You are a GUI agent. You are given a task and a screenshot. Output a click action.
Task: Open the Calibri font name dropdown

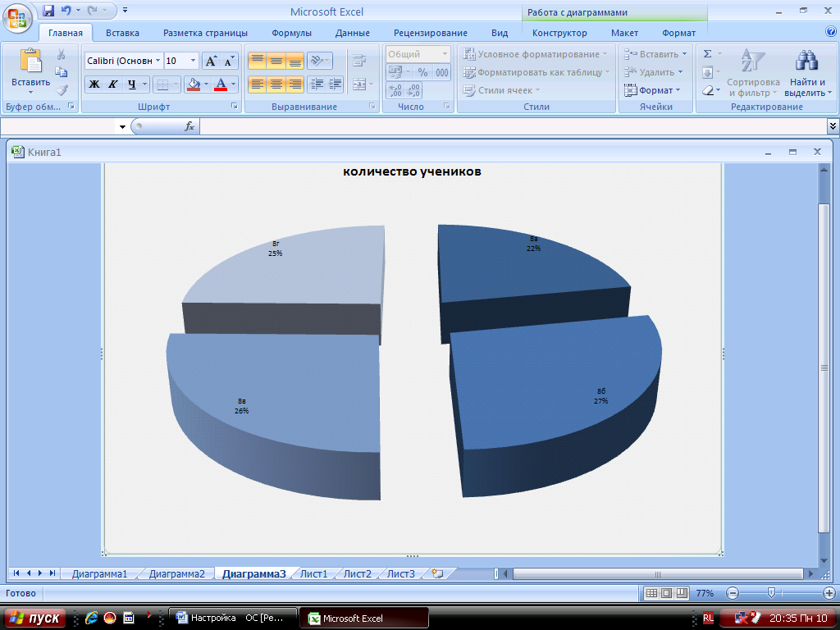click(x=157, y=61)
